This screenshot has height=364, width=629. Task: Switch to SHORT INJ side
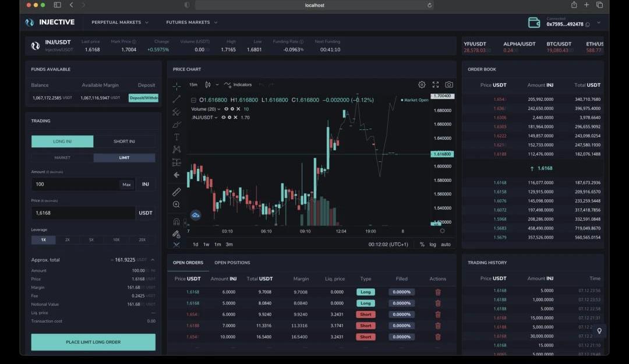click(x=124, y=142)
